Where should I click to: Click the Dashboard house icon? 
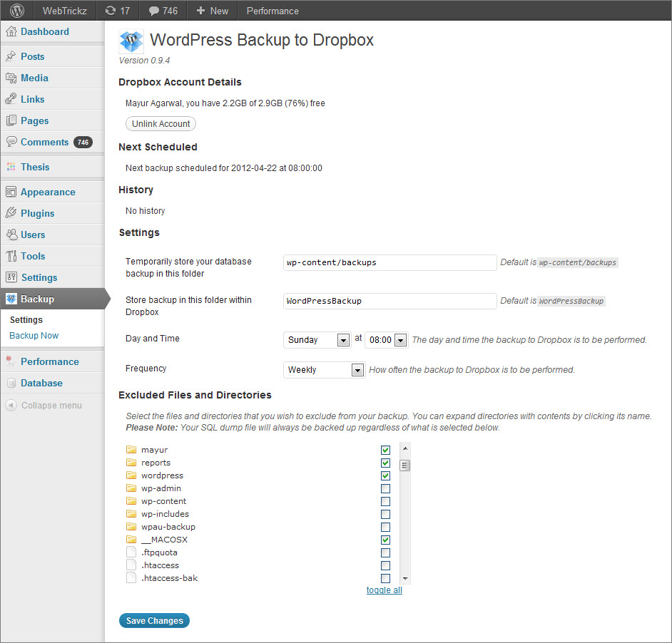(11, 31)
